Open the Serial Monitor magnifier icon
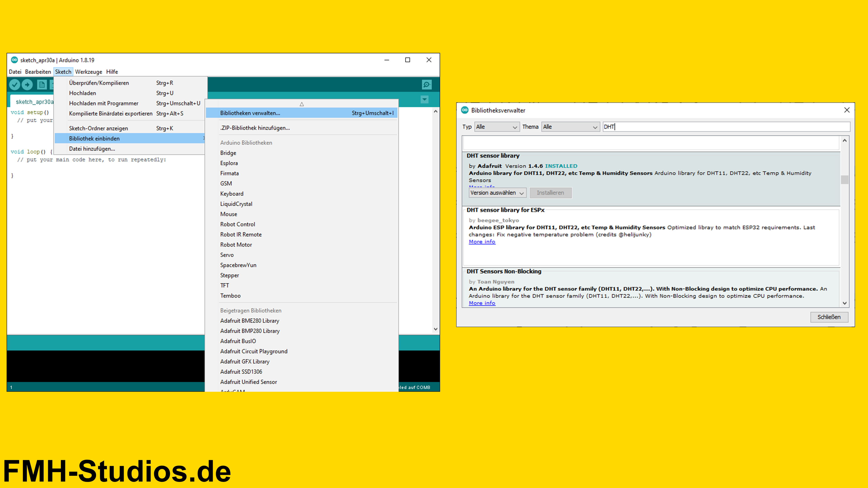The width and height of the screenshot is (868, 488). tap(427, 84)
